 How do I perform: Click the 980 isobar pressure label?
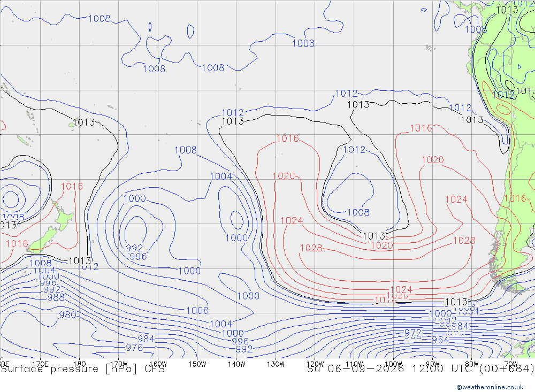coord(67,315)
